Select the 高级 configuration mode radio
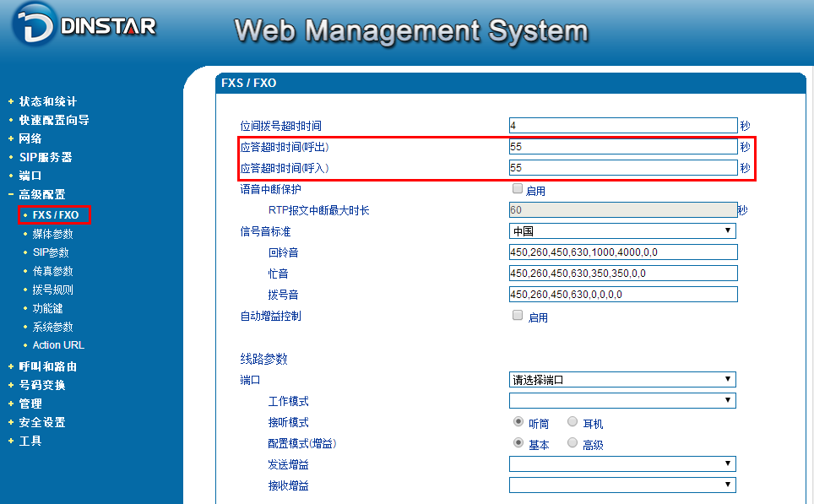The height and width of the screenshot is (504, 814). [x=573, y=443]
